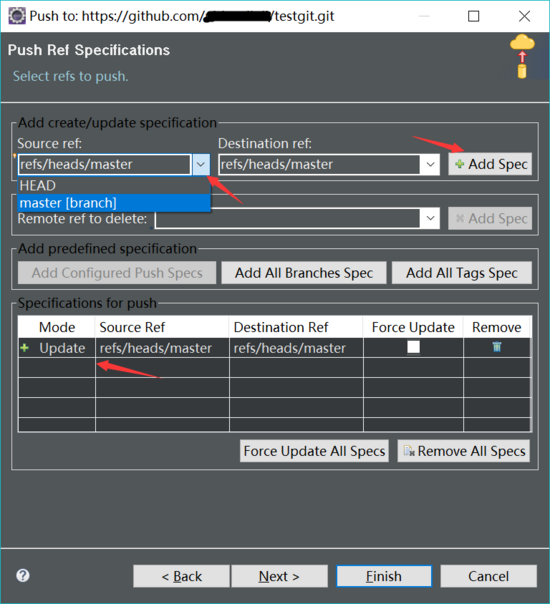Viewport: 550px width, 604px height.
Task: Maximize the Push dialog window
Action: click(473, 16)
